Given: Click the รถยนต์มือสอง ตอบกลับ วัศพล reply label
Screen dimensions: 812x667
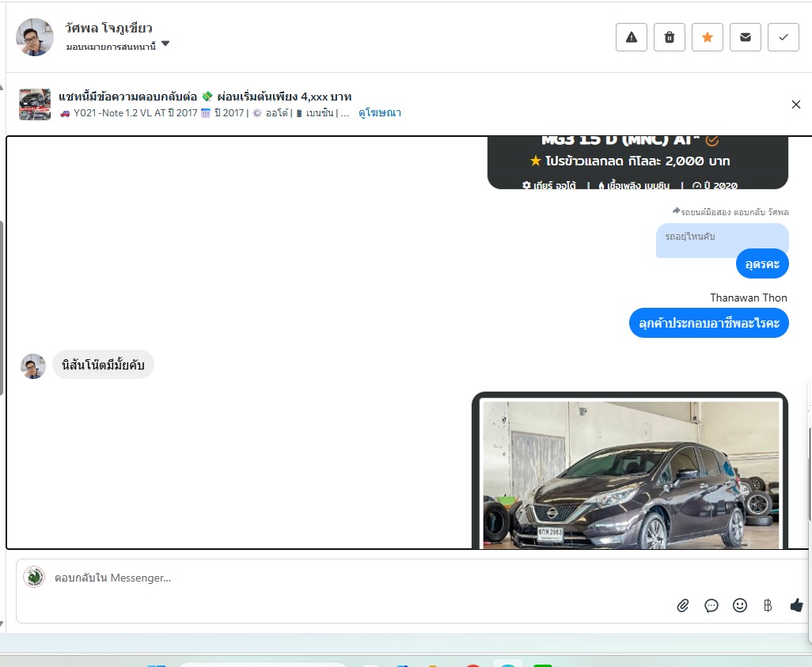Looking at the screenshot, I should tap(730, 212).
